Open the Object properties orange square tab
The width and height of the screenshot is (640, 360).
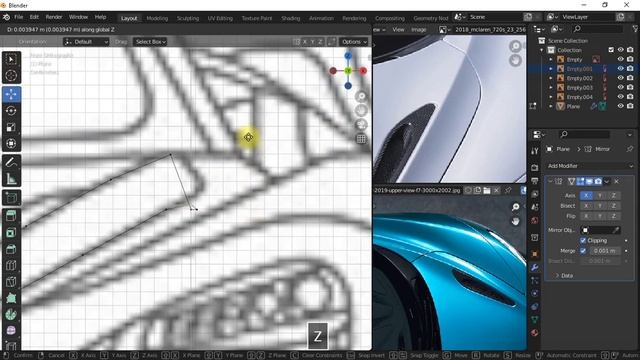click(535, 254)
